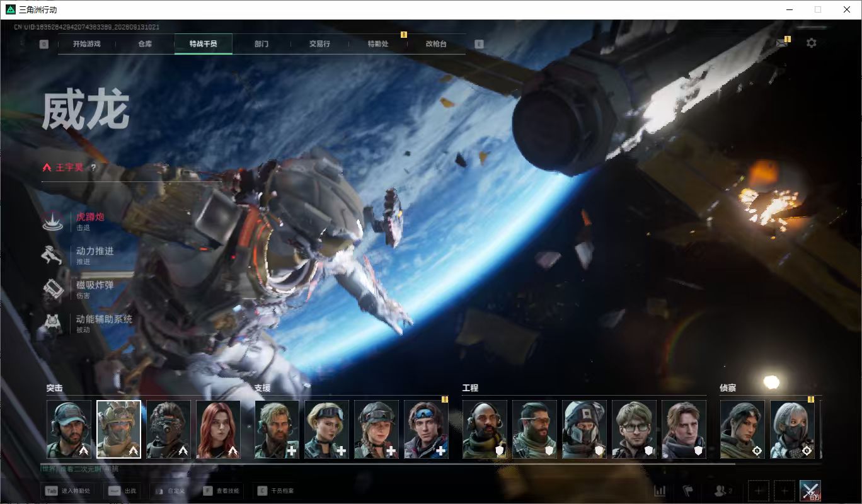The width and height of the screenshot is (862, 504).
Task: Click the 突击 class heading
Action: [54, 388]
